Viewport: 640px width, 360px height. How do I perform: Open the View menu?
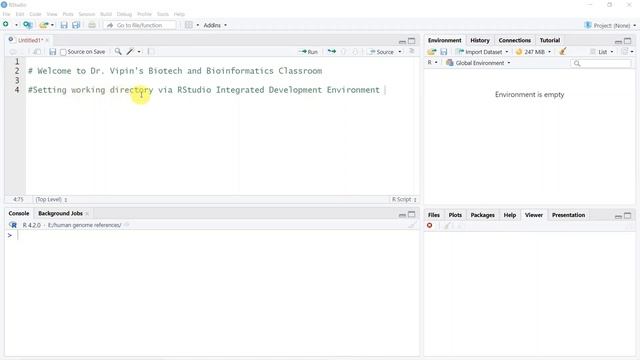tap(52, 14)
